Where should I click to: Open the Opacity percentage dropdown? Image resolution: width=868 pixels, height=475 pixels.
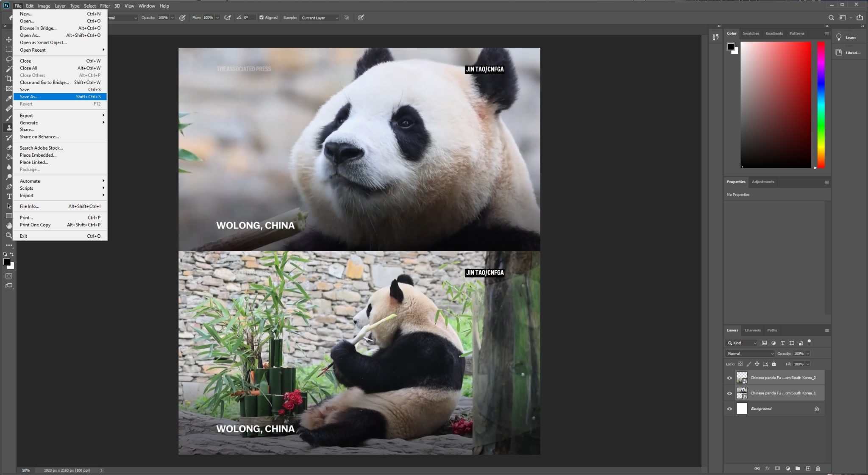[x=807, y=353]
